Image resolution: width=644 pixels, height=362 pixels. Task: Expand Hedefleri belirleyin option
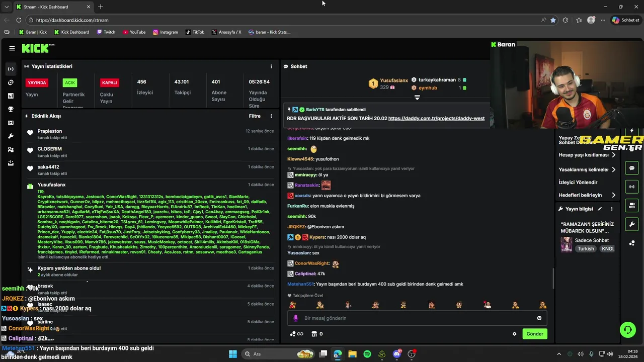(x=588, y=195)
